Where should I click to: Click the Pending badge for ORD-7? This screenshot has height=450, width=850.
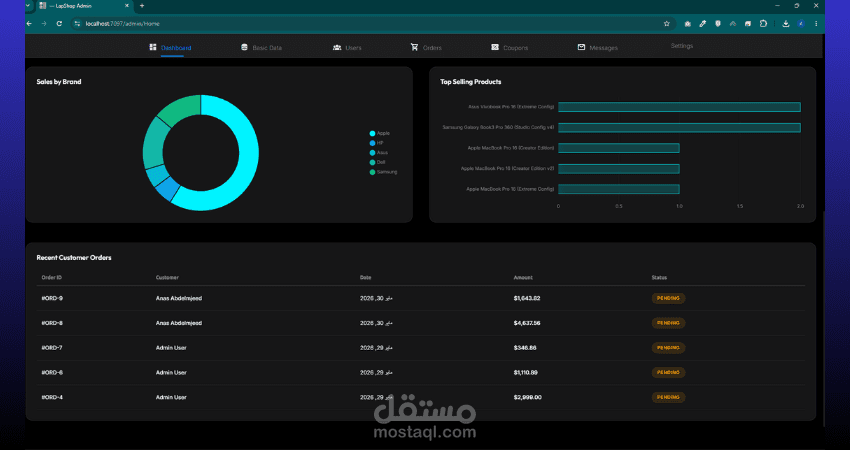click(668, 348)
